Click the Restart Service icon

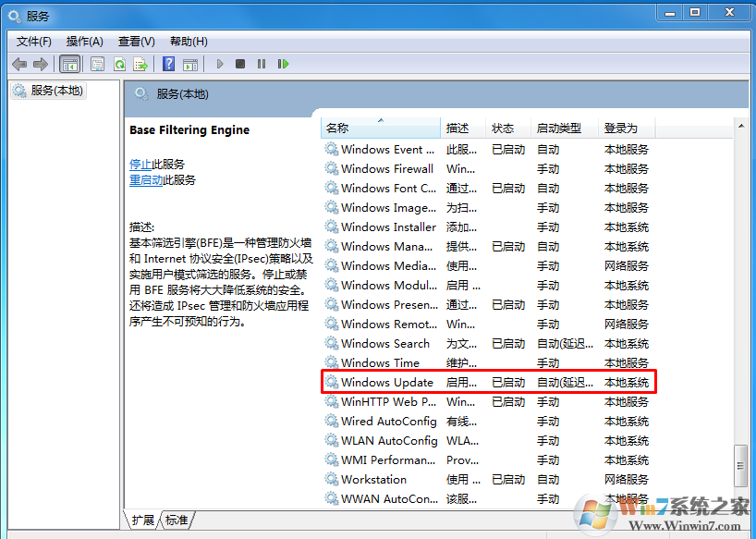[x=283, y=64]
